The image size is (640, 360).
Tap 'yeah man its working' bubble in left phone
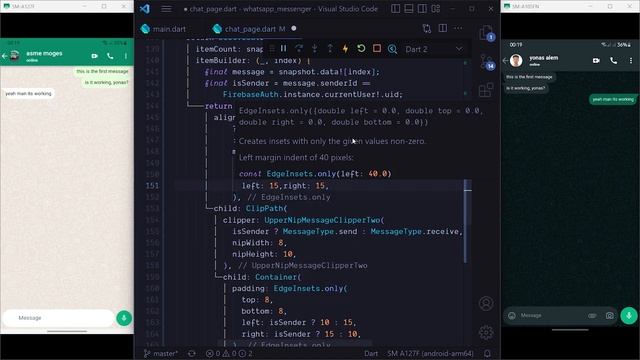coord(28,93)
